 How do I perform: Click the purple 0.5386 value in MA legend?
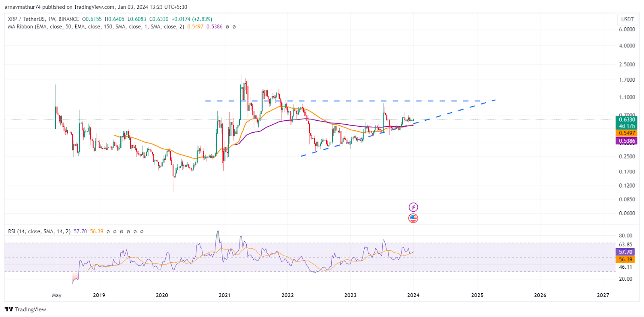(x=215, y=27)
